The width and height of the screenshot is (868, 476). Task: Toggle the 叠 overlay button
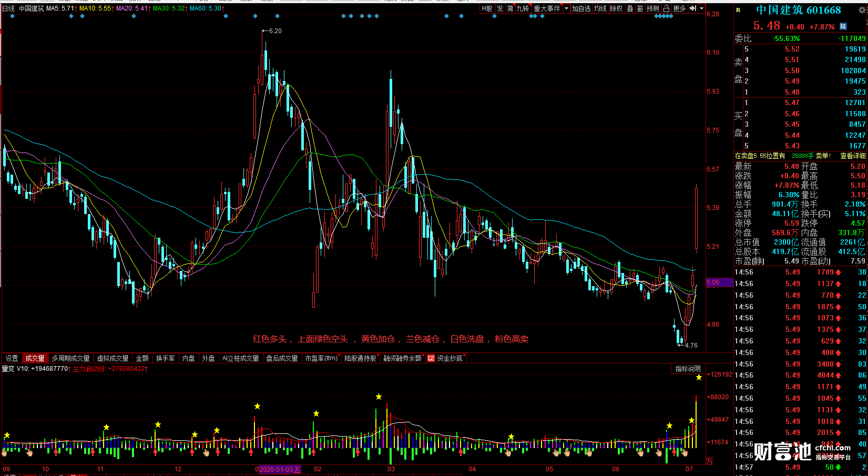coord(630,8)
